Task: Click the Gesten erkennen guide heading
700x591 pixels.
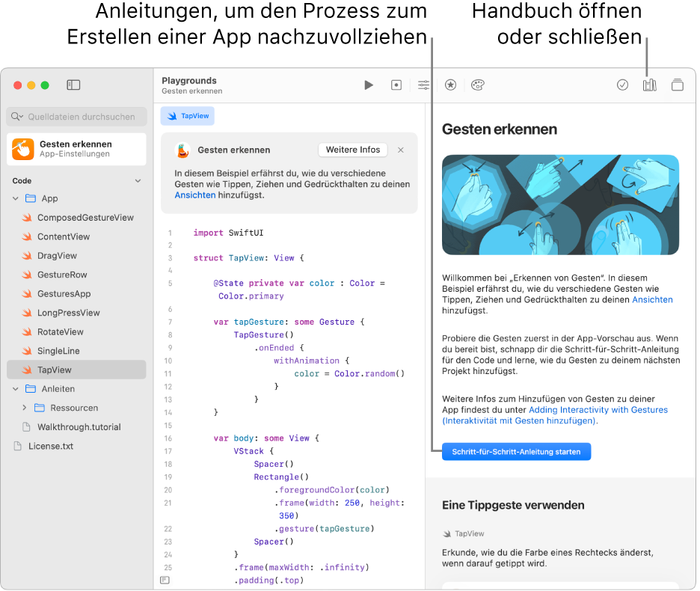Action: click(x=500, y=129)
